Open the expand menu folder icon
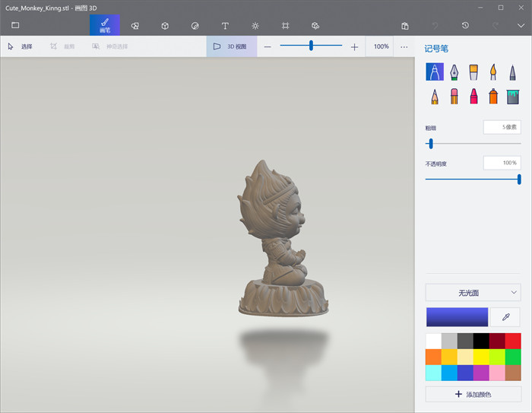This screenshot has height=413, width=532. point(15,25)
